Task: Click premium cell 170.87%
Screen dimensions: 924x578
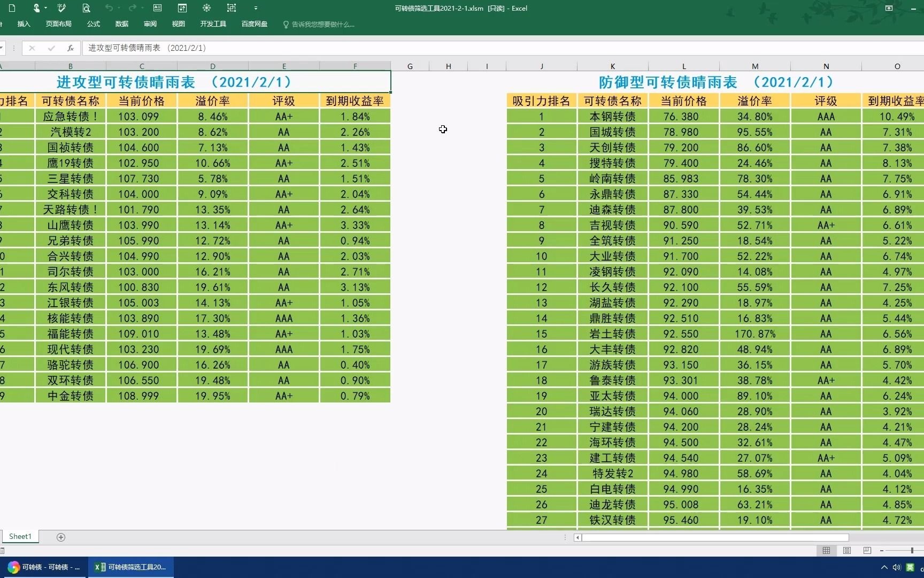Action: point(755,333)
